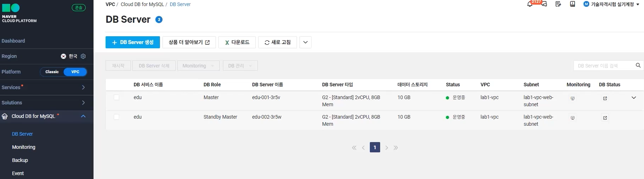Open the Naver Cloud Platform logo home

[19, 13]
